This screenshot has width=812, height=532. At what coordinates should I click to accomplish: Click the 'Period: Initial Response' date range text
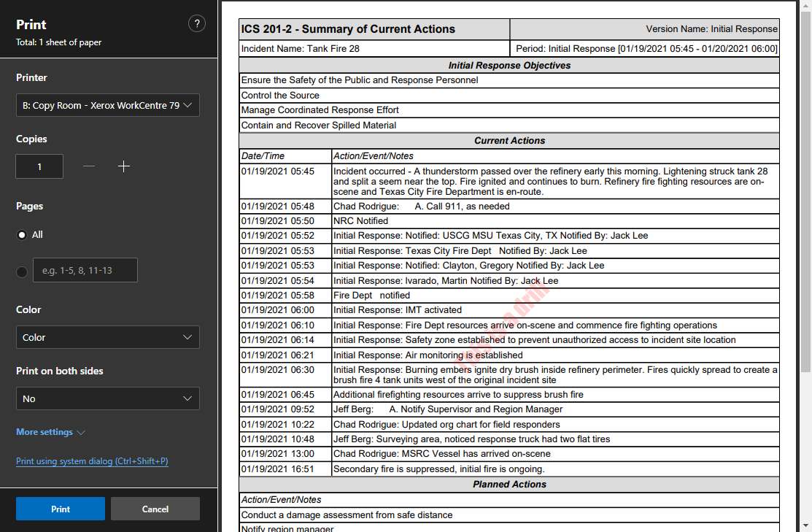[x=647, y=49]
